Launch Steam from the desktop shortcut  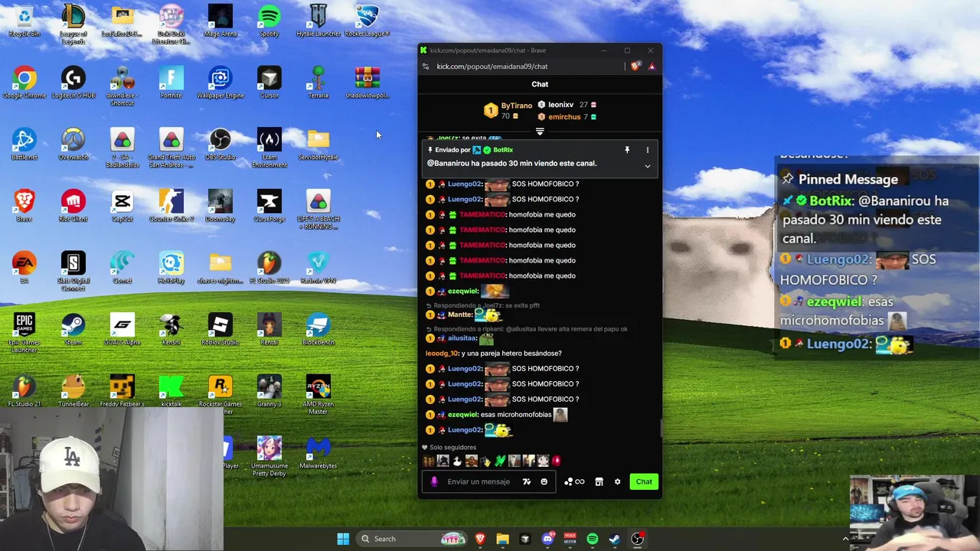(x=73, y=330)
